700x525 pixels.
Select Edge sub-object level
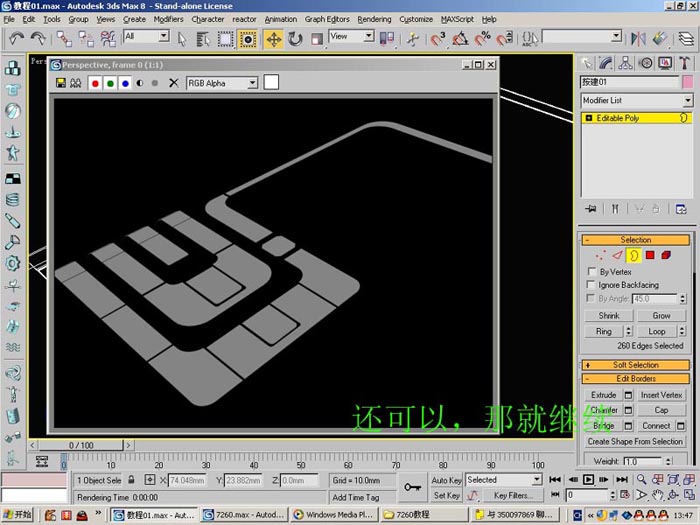pyautogui.click(x=617, y=255)
